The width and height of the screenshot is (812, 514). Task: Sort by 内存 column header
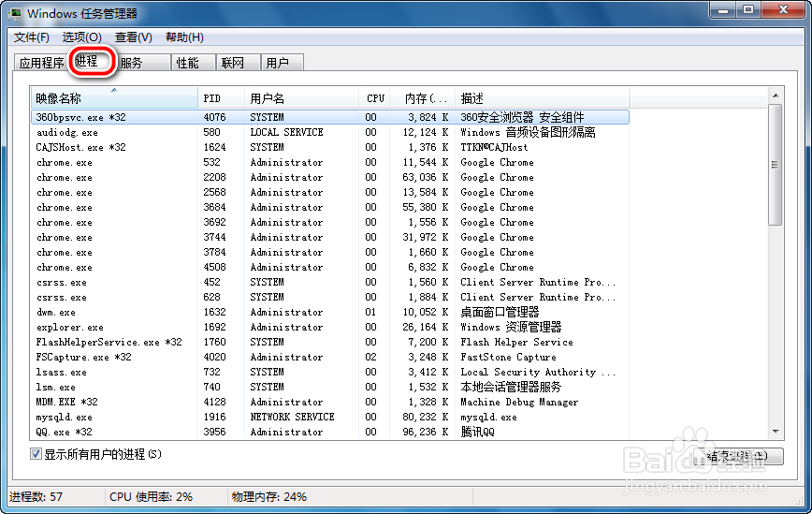422,98
